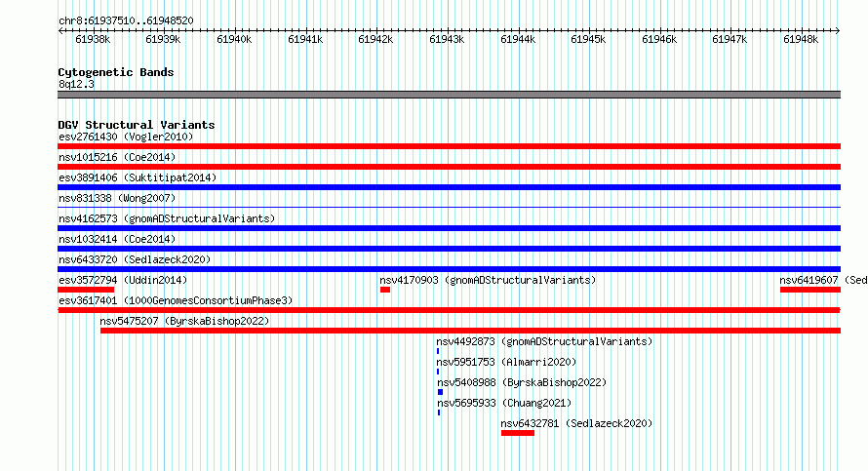
Task: Click the 61943k ruler tick label
Action: (447, 39)
